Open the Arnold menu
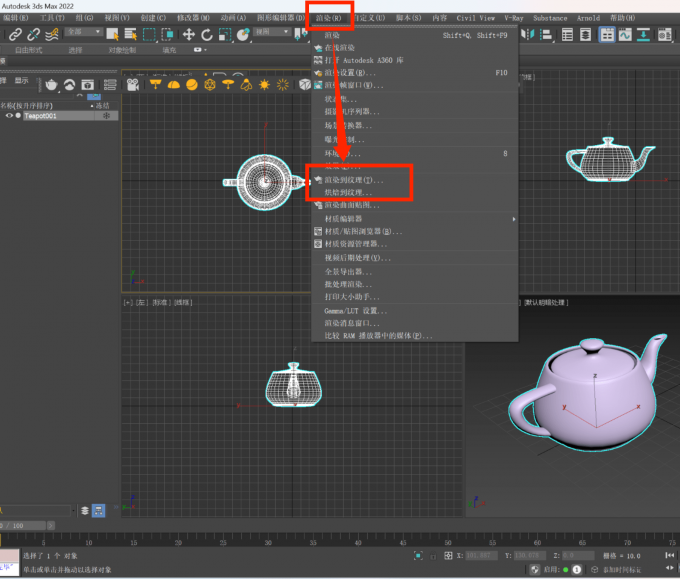Viewport: 680px width, 579px height. tap(588, 18)
